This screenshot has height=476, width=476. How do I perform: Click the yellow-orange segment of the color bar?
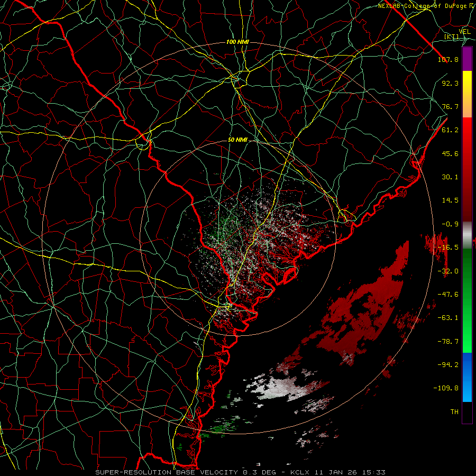tap(467, 94)
